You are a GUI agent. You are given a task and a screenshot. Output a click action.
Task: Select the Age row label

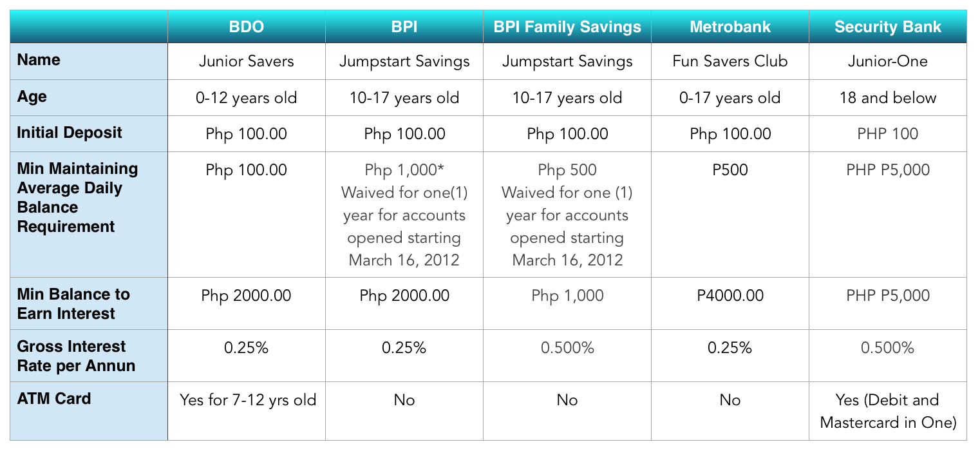click(32, 97)
